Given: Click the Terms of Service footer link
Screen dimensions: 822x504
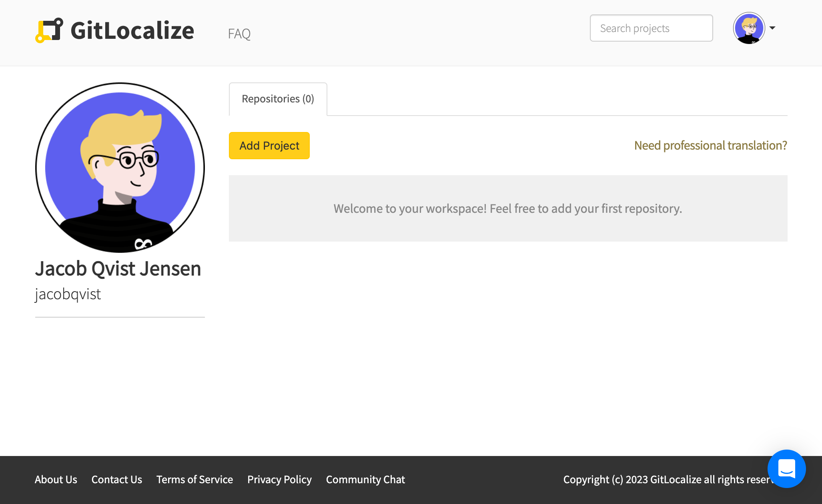Looking at the screenshot, I should pyautogui.click(x=194, y=479).
